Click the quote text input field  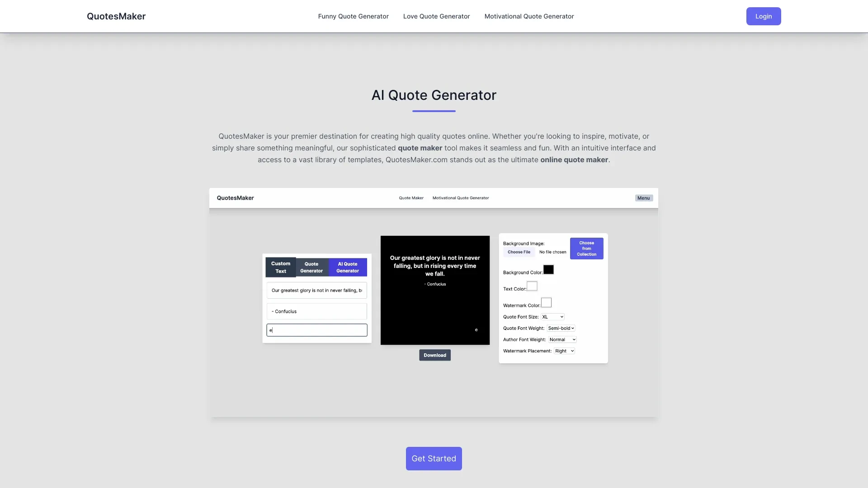pyautogui.click(x=316, y=291)
